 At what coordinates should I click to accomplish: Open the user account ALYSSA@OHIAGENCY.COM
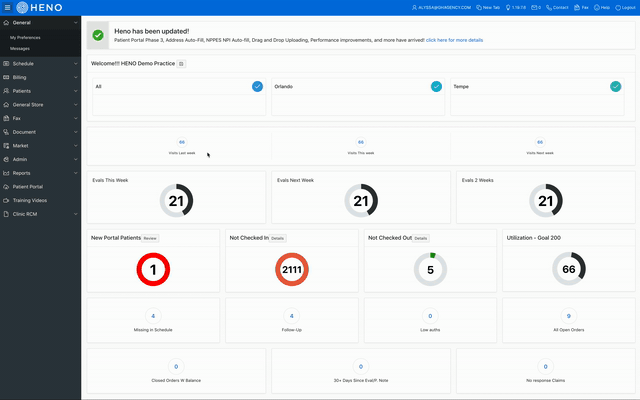[441, 7]
